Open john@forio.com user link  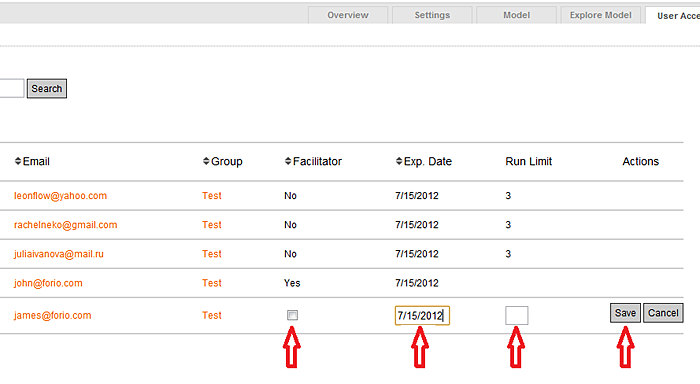click(48, 283)
